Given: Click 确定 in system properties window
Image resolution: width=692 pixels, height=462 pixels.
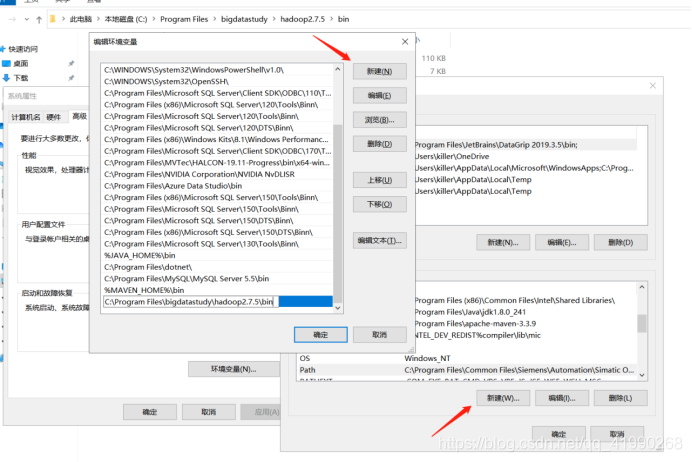Looking at the screenshot, I should pos(150,412).
